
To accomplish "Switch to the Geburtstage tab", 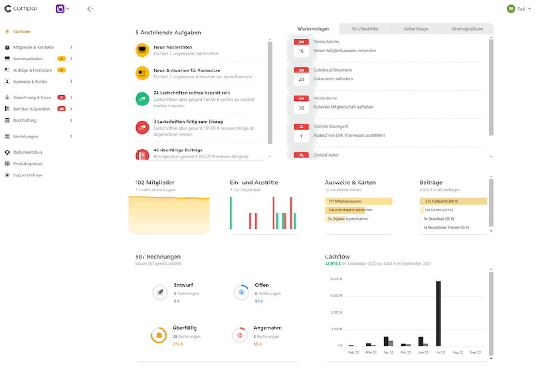I will click(x=416, y=29).
